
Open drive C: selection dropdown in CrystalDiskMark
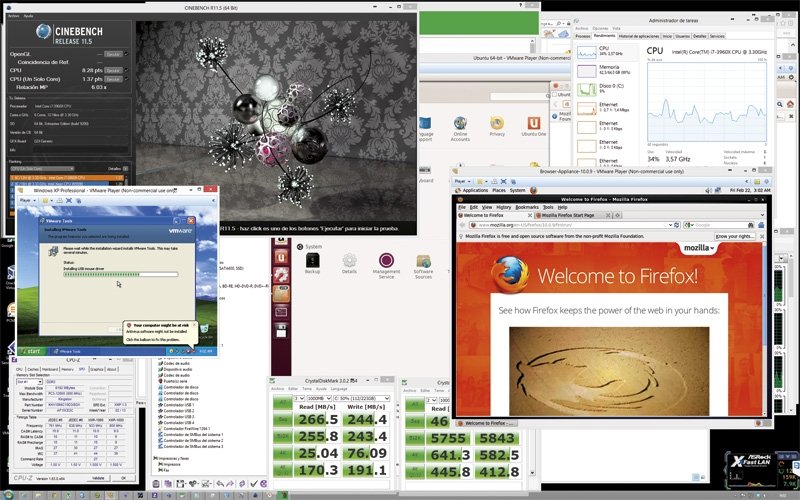(362, 398)
